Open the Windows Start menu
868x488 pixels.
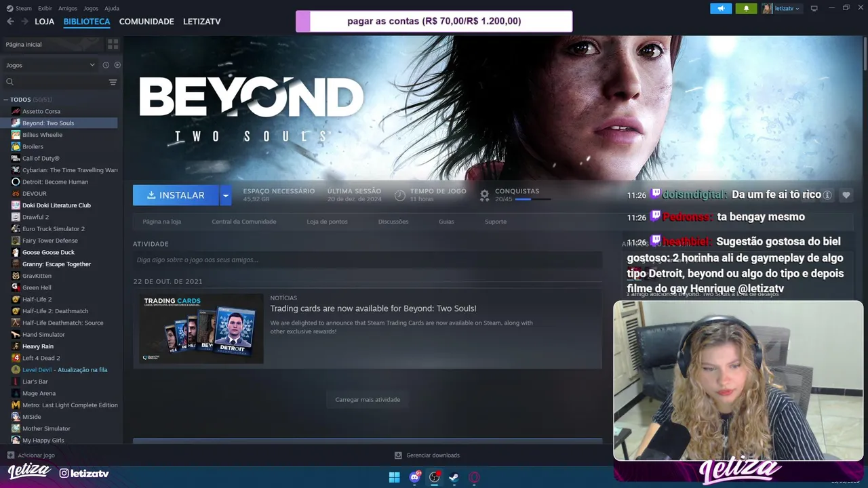394,477
